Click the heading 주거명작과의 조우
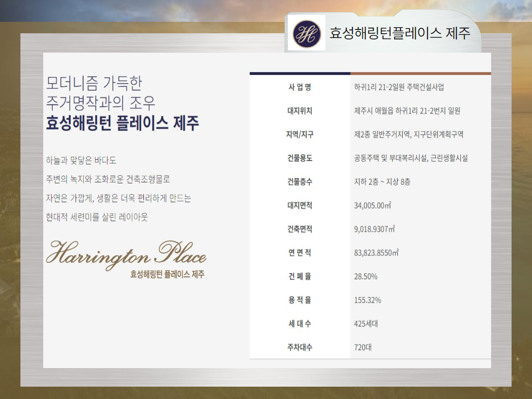Image resolution: width=532 pixels, height=399 pixels. [100, 103]
